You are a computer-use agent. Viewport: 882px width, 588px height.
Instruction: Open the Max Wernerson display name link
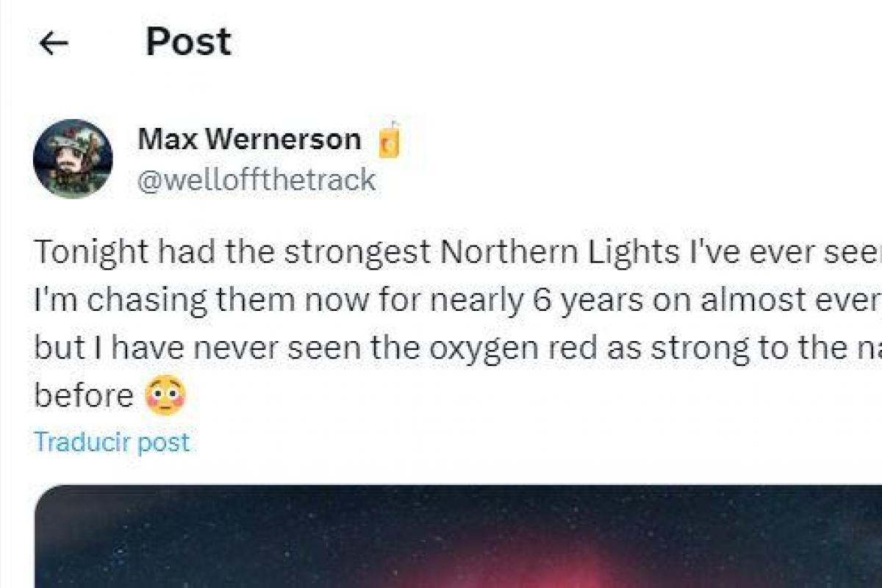click(248, 139)
